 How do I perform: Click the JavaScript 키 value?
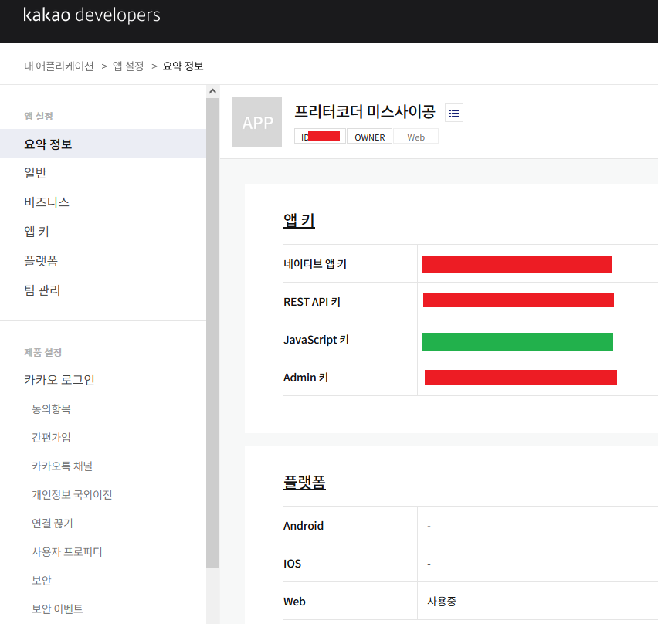click(517, 341)
